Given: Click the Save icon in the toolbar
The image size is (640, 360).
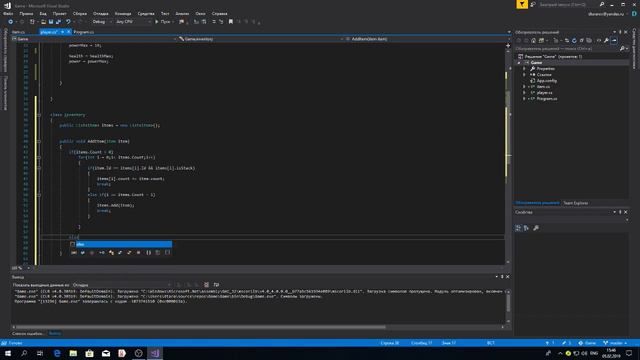Looking at the screenshot, I should 51,22.
